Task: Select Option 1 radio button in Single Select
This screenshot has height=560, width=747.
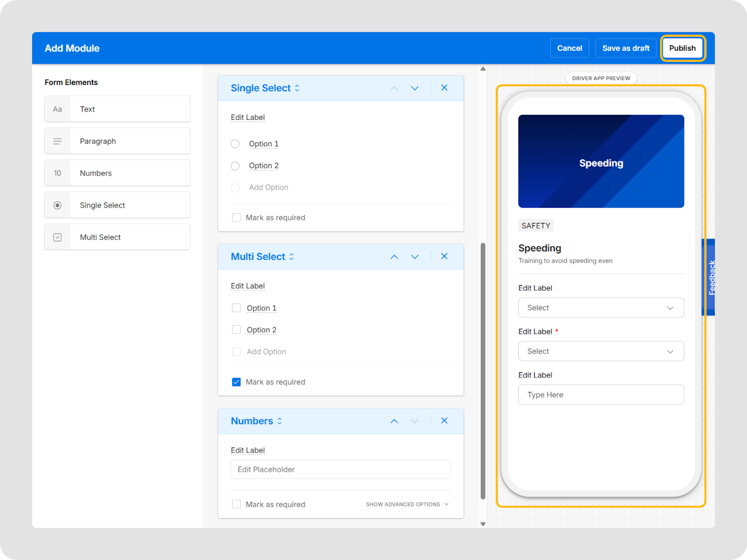Action: pyautogui.click(x=235, y=144)
